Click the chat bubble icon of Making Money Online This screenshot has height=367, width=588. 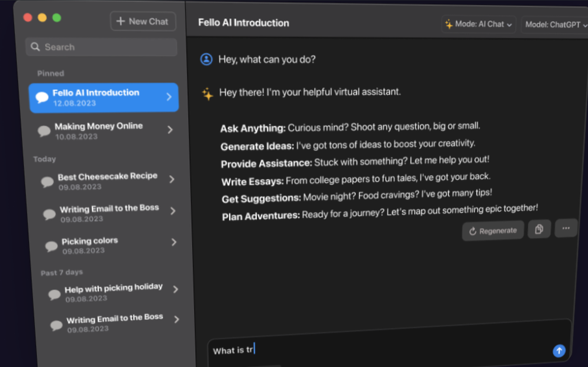[44, 131]
